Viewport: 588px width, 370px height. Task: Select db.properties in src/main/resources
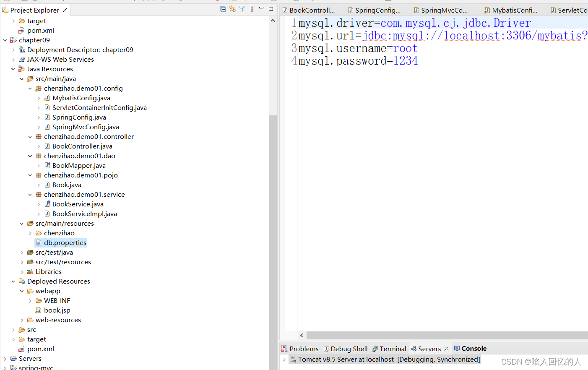[65, 242]
